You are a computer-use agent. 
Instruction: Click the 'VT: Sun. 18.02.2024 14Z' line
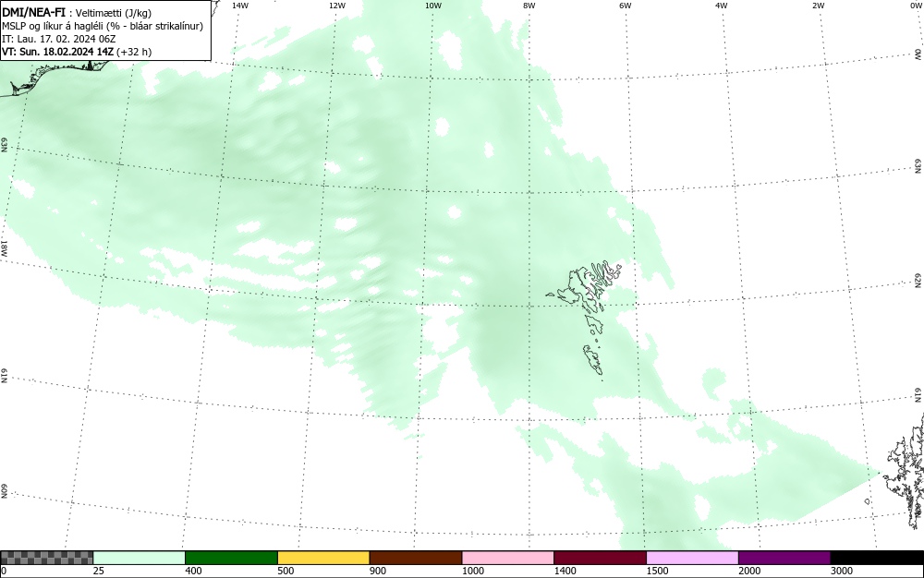[x=57, y=52]
